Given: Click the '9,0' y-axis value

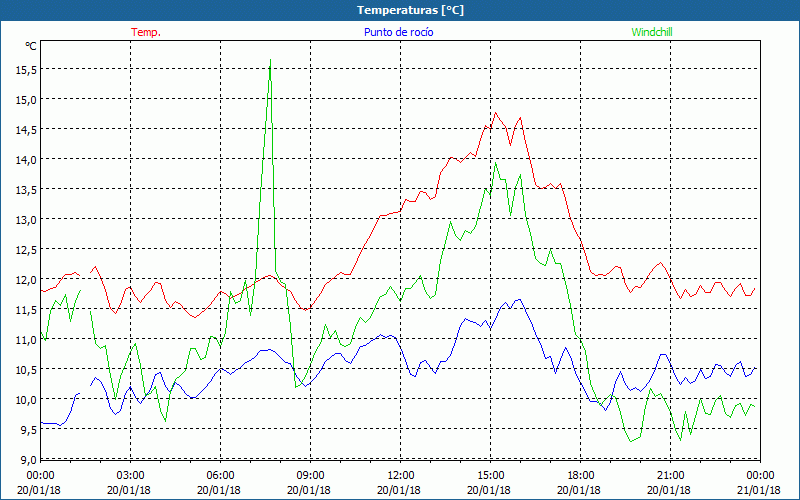Looking at the screenshot, I should [x=28, y=460].
